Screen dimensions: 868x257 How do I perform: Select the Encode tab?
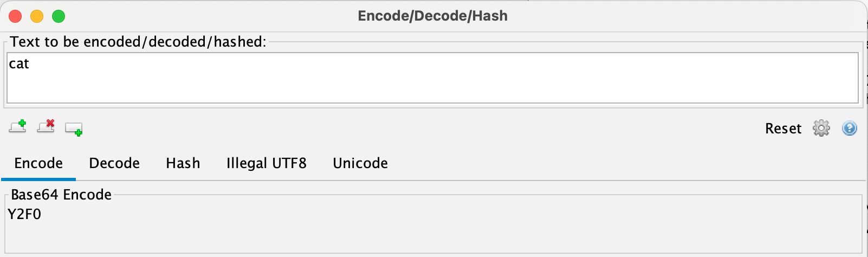(38, 163)
